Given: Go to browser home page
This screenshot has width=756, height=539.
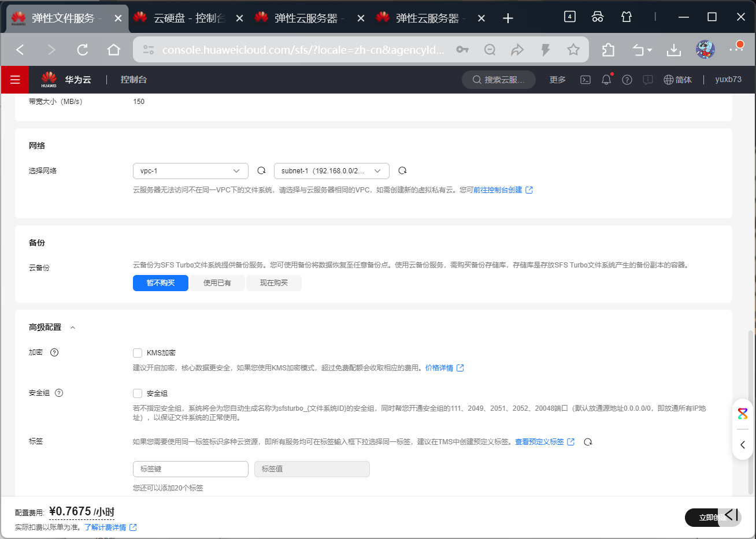Looking at the screenshot, I should click(114, 50).
